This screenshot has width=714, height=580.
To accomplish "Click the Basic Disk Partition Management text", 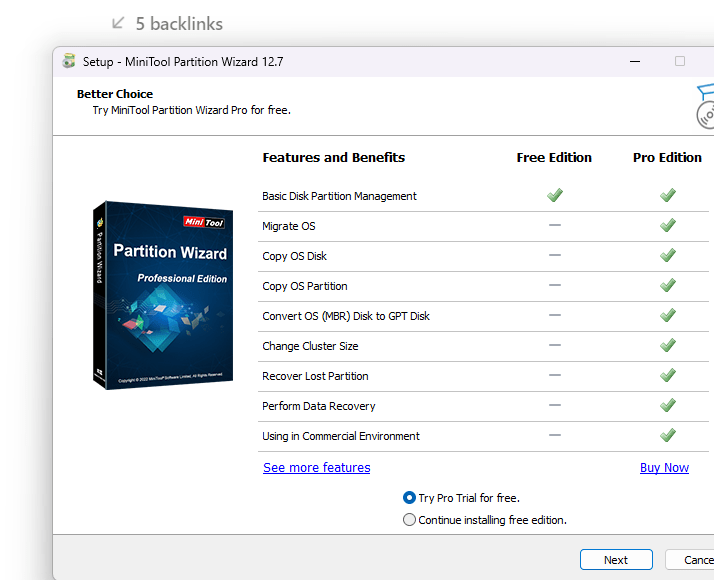I will (339, 196).
